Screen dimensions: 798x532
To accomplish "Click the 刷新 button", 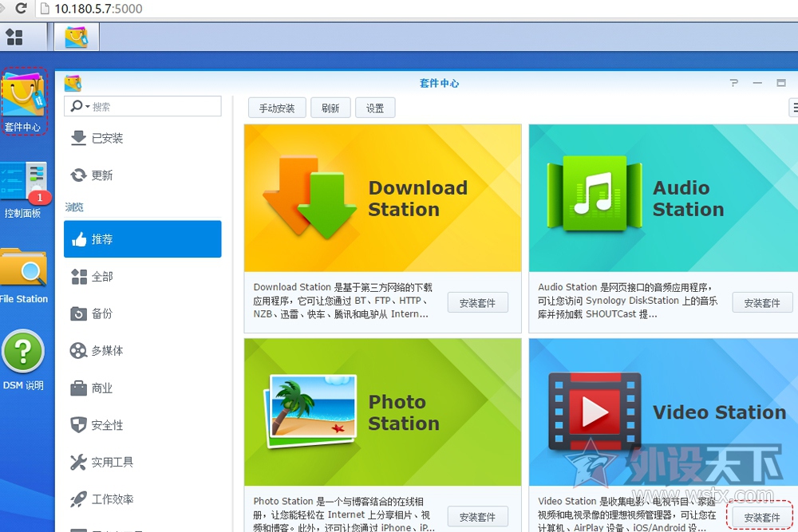I will point(330,108).
